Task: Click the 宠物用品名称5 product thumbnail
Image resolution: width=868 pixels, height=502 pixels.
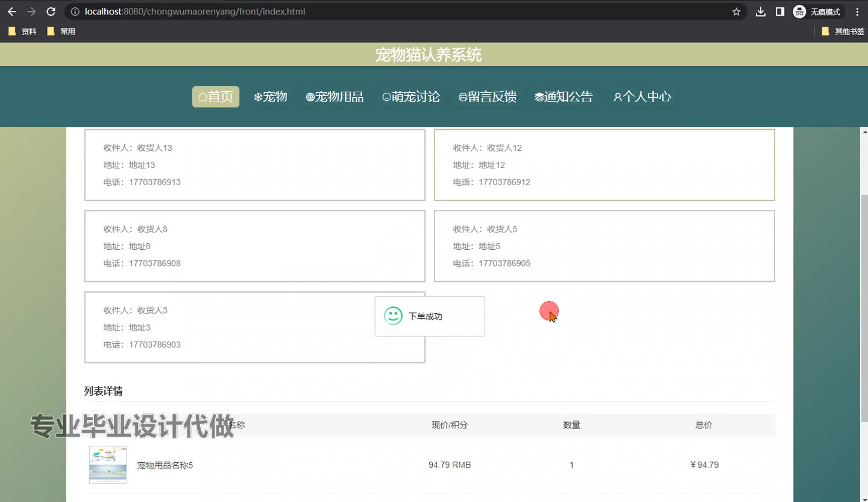Action: click(108, 465)
